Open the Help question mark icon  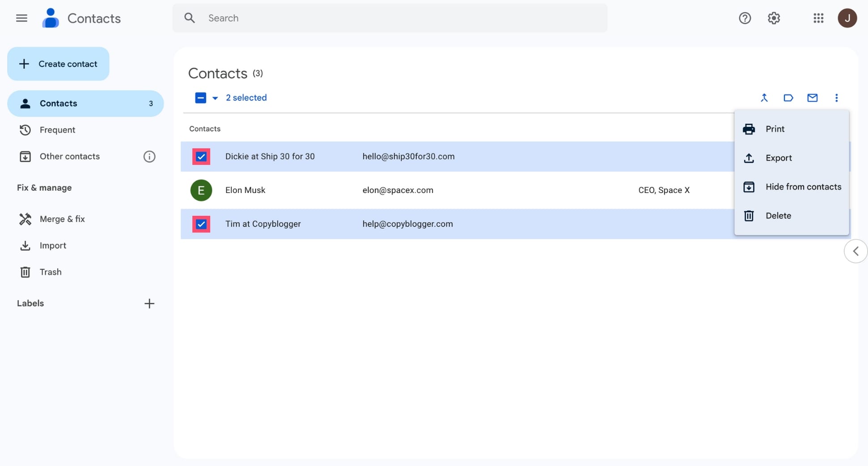pos(745,18)
